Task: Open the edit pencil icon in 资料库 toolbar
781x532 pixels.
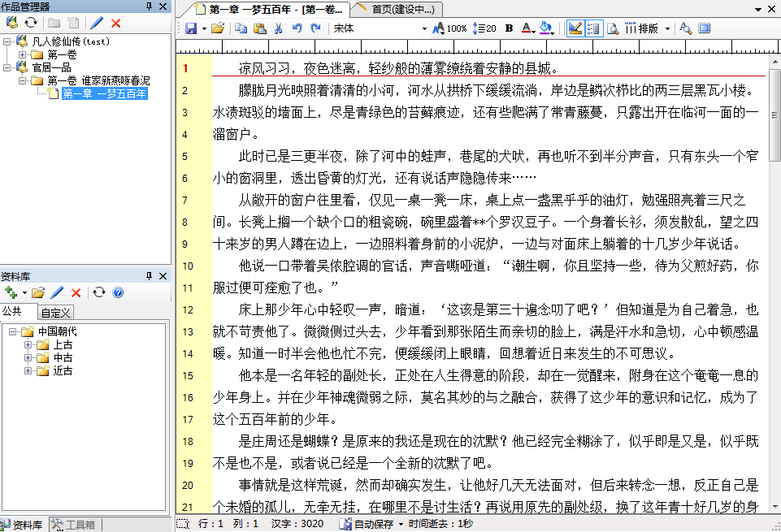Action: click(x=57, y=292)
